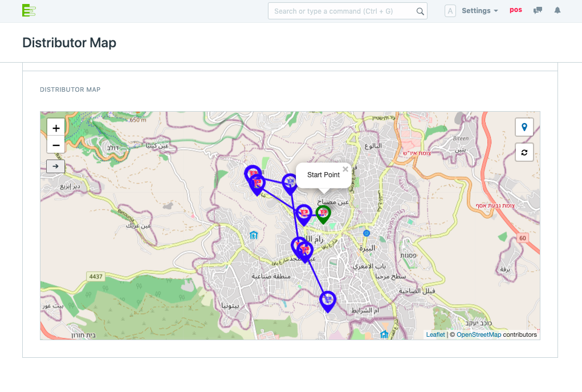Click the blue marker beside Start Point popup
Viewport: 582px width, 392px height.
tap(290, 183)
